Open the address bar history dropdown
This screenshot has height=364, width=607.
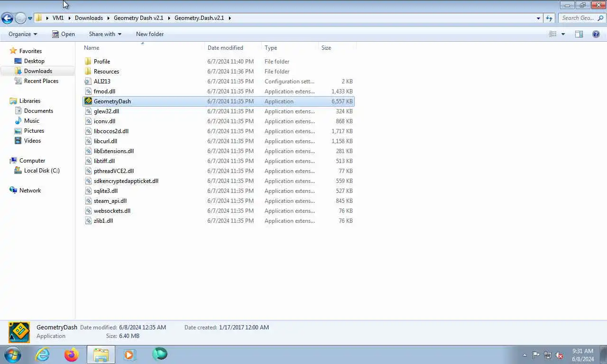tap(538, 18)
